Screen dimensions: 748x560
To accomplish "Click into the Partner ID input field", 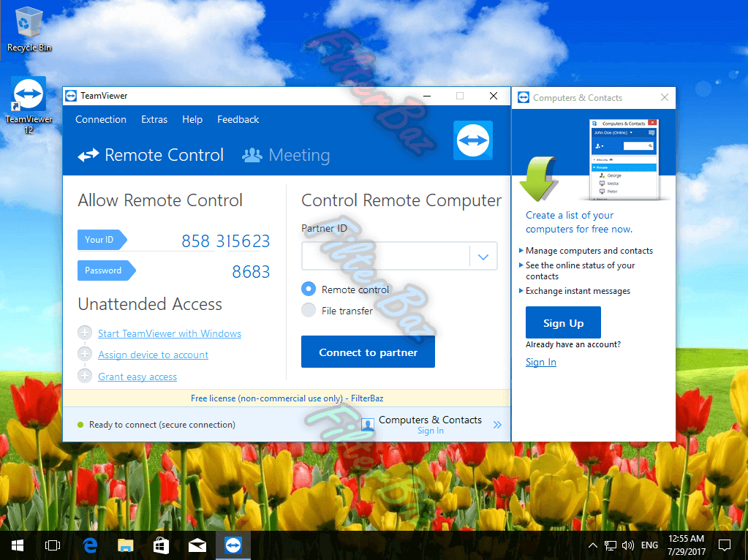I will [x=385, y=257].
